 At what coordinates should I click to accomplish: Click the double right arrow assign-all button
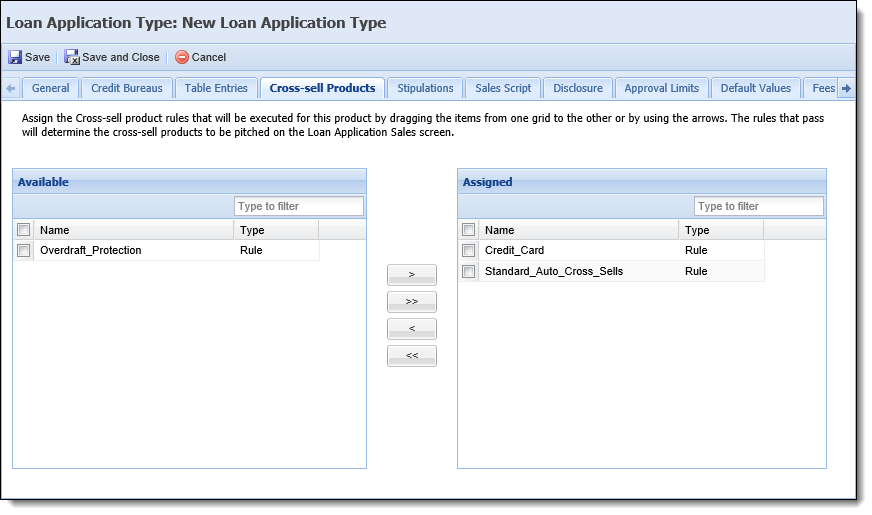click(x=412, y=302)
